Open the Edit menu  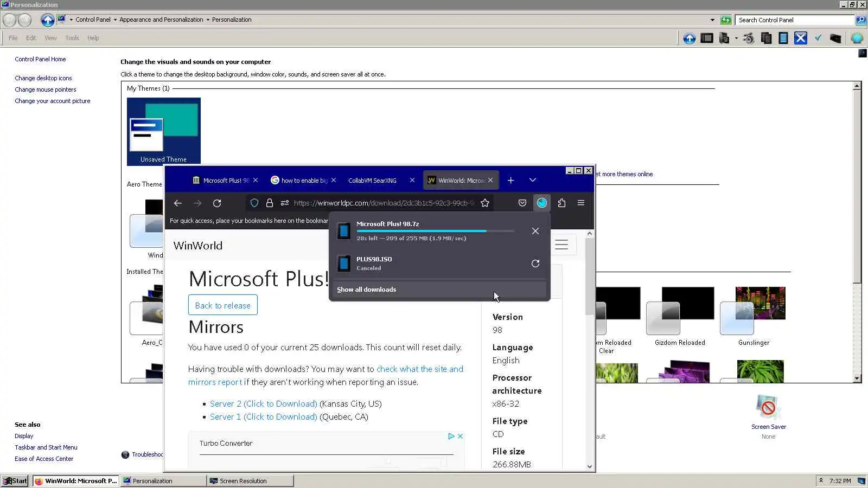click(x=31, y=38)
